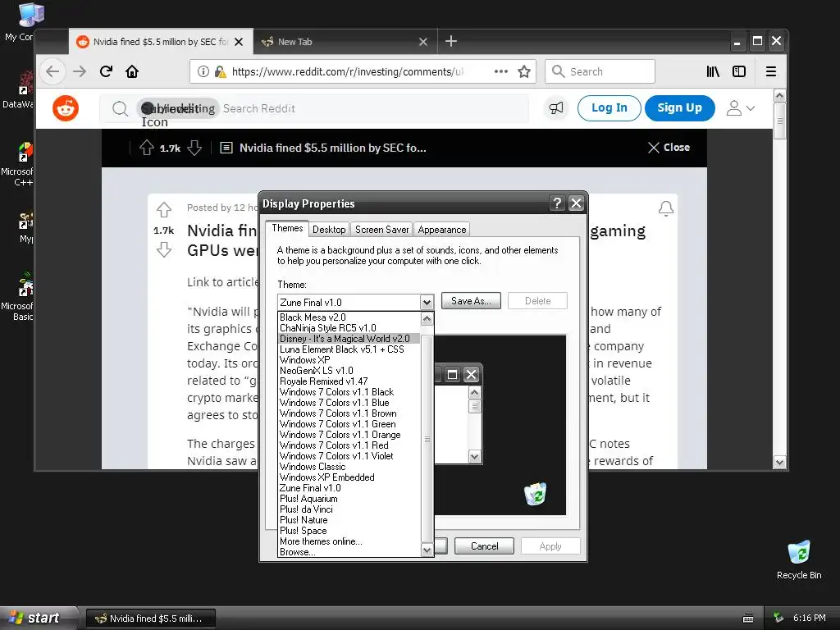This screenshot has width=840, height=630.
Task: Switch to the Screen Saver tab
Action: tap(382, 230)
